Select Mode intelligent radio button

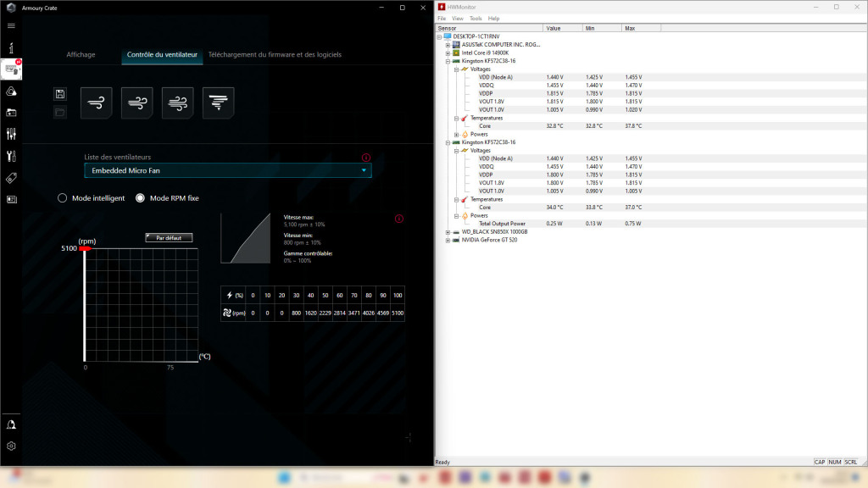(x=62, y=197)
